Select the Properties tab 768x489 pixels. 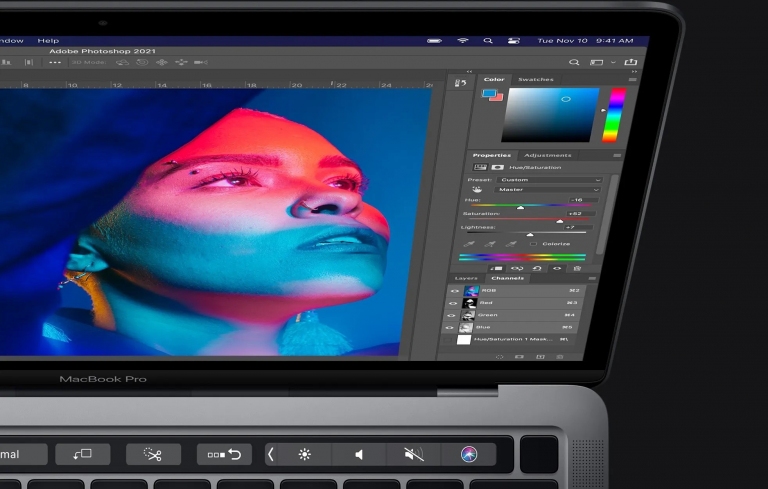[491, 155]
